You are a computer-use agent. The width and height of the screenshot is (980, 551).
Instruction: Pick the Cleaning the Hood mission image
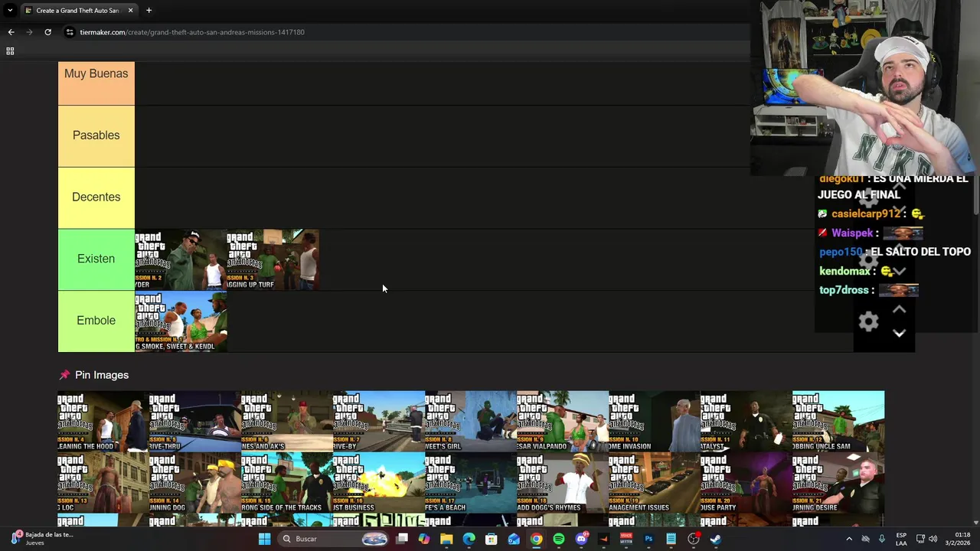[x=103, y=421]
